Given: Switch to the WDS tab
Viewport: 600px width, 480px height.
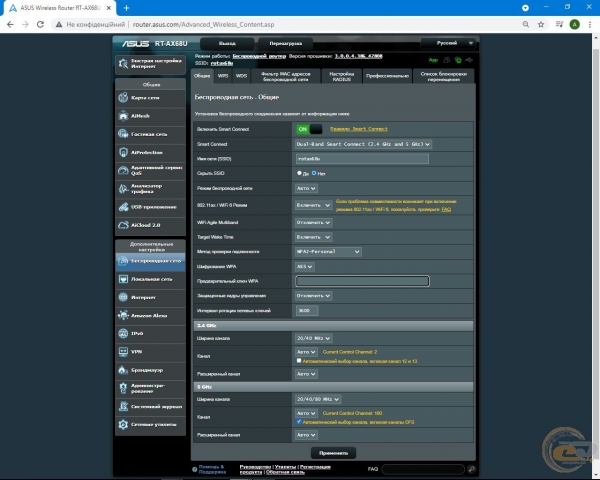Looking at the screenshot, I should click(x=241, y=76).
